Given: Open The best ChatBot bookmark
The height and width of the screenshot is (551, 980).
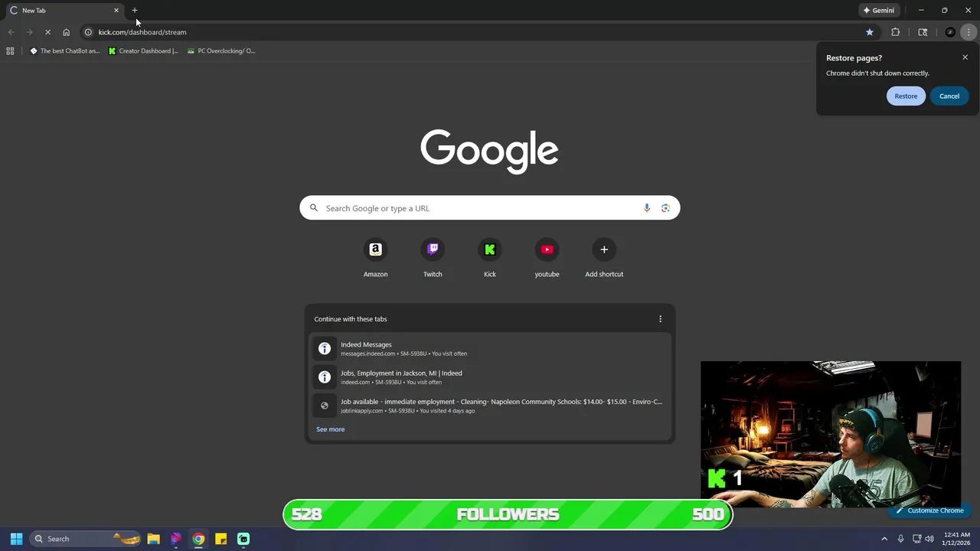Looking at the screenshot, I should (64, 51).
